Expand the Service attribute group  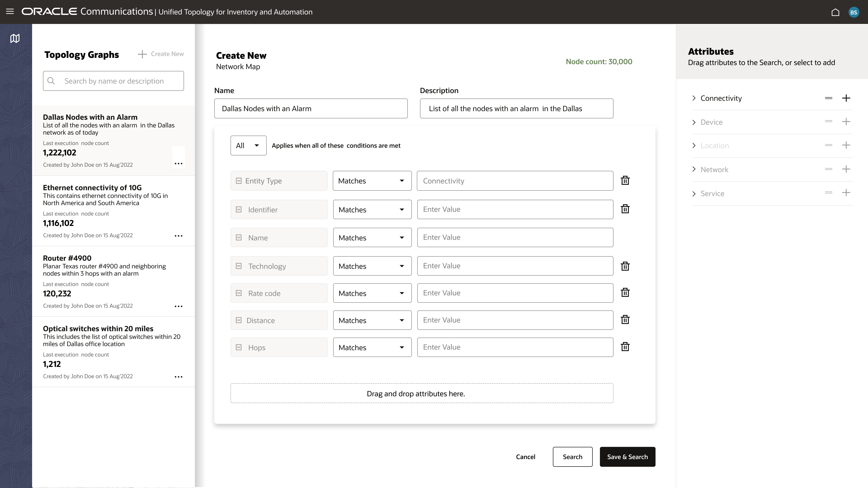pyautogui.click(x=694, y=194)
